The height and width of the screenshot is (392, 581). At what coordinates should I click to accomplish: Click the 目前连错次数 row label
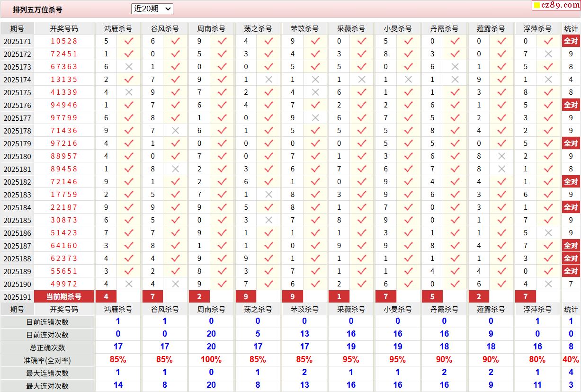click(x=47, y=322)
